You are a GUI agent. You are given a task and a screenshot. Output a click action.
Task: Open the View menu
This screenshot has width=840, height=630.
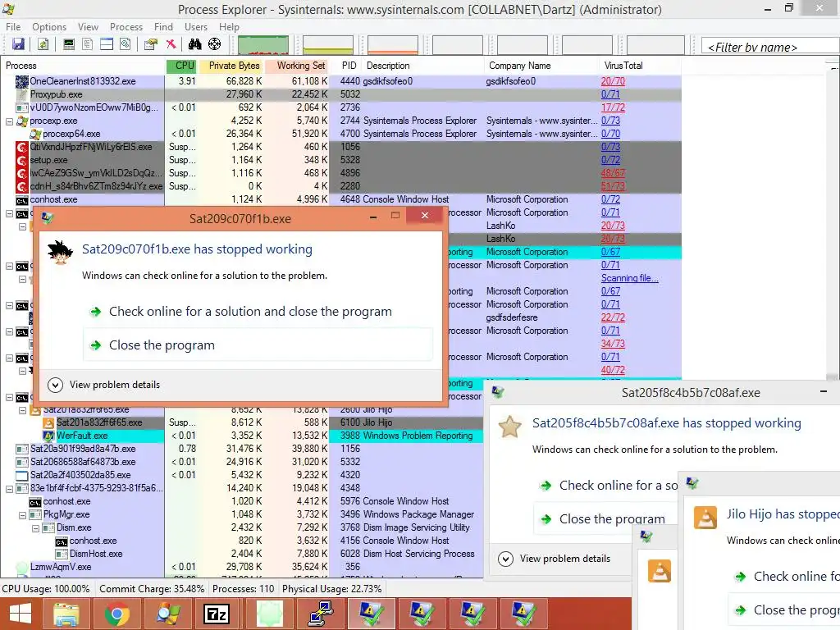[88, 27]
